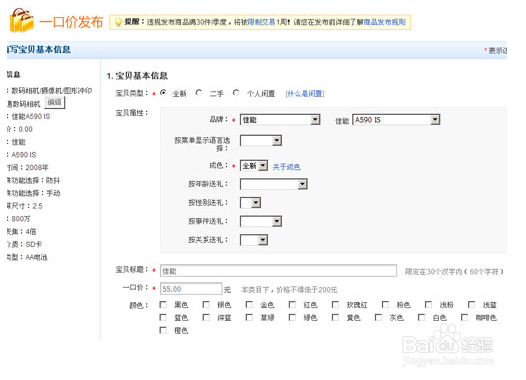The image size is (526, 380).
Task: Tick the 灰色 color checkbox
Action: [x=378, y=317]
